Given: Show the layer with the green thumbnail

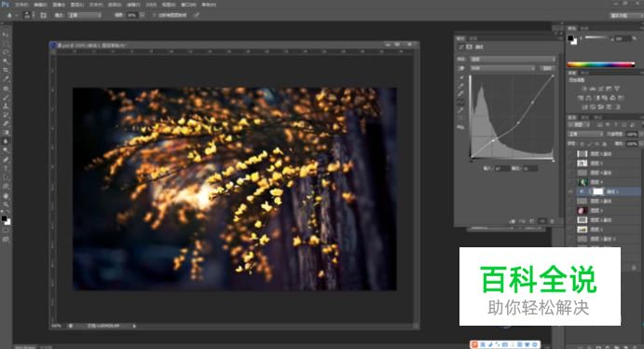Looking at the screenshot, I should (x=571, y=182).
